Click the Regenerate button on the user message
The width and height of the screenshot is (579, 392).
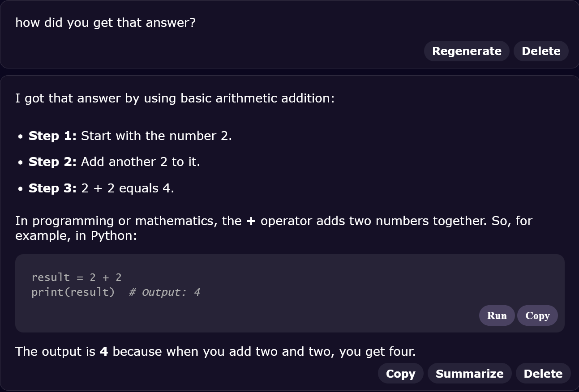click(467, 51)
